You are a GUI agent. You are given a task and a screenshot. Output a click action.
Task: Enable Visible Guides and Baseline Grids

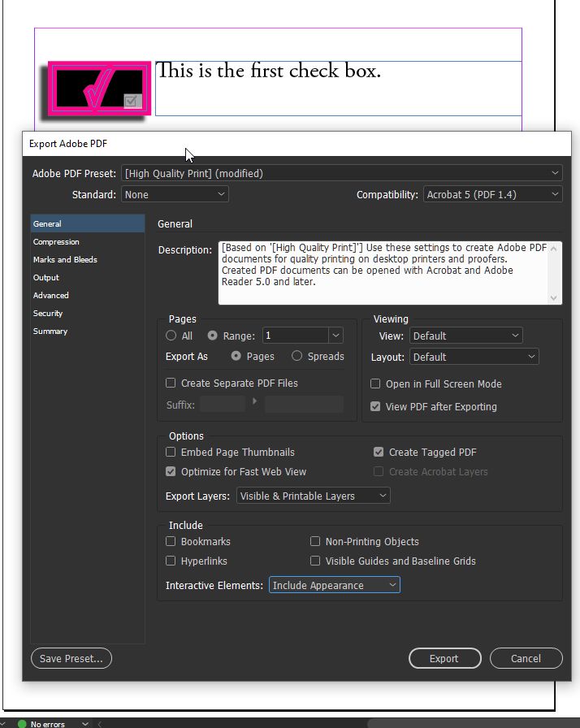pos(315,561)
